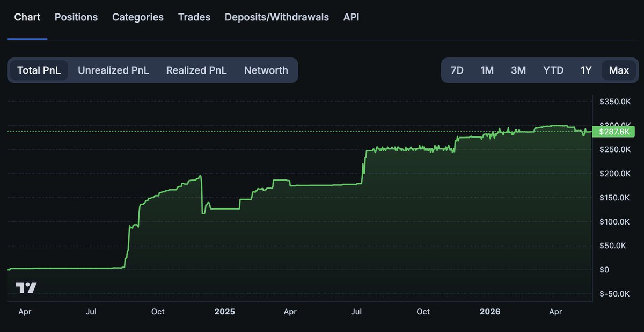
Task: Click the $287.6K current value label
Action: tap(613, 131)
